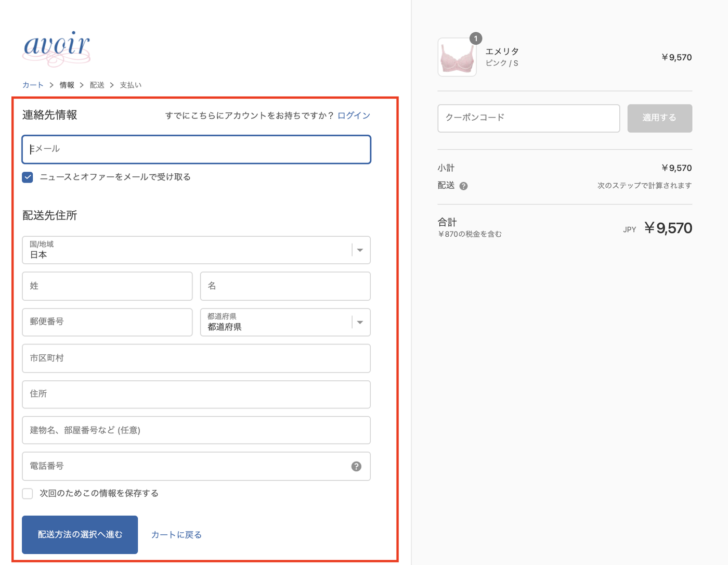
Task: Click the 市区町村 city field
Action: (x=196, y=358)
